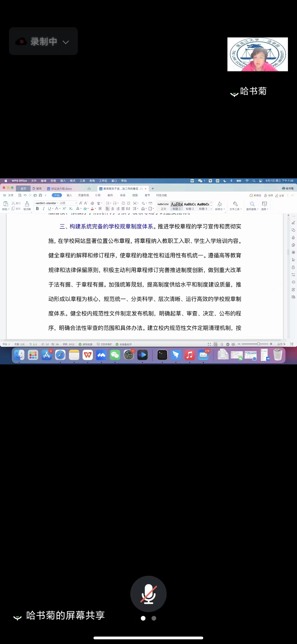
Task: Open WeChat from the Dock
Action: (115, 355)
